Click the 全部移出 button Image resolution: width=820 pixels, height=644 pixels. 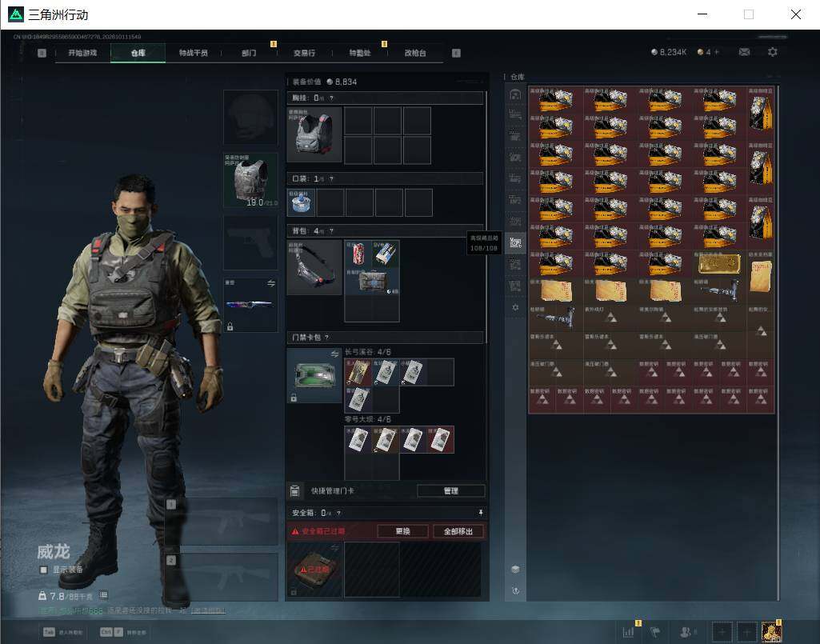[x=458, y=531]
